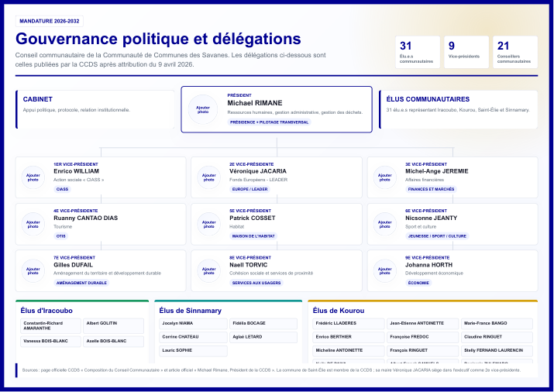Select the Albert GOLITIN chip
This screenshot has height=392, width=554.
[113, 326]
